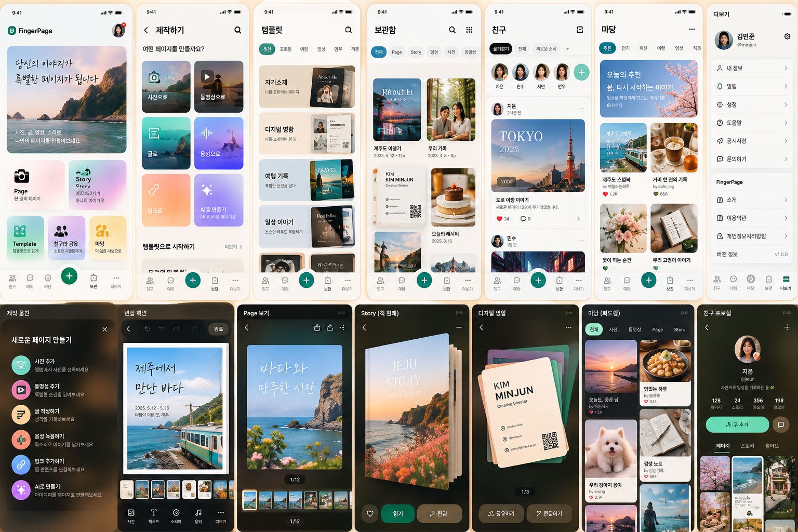This screenshot has height=532, width=798.
Task: Click the 공유하기 button for the digital card
Action: (501, 514)
